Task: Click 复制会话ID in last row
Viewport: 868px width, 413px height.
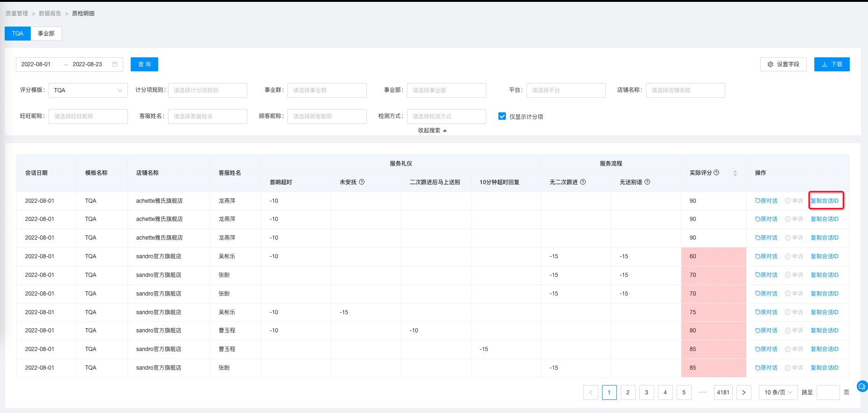Action: (825, 368)
